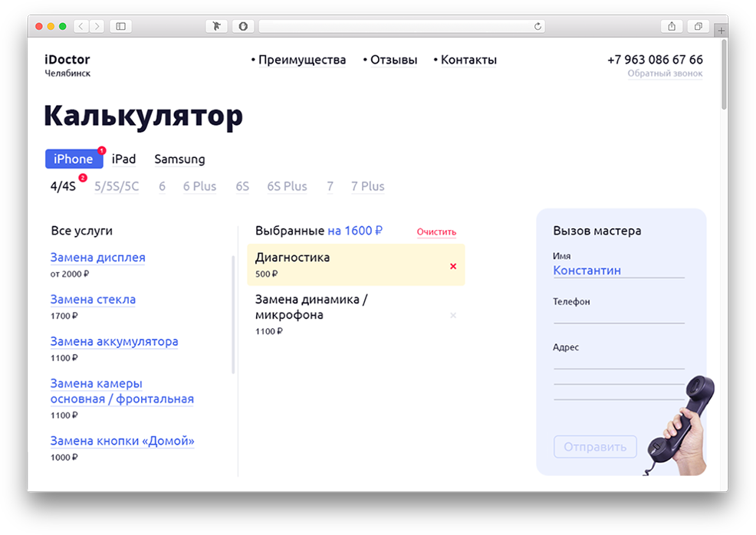Add the Замена дисплея service

pos(97,258)
